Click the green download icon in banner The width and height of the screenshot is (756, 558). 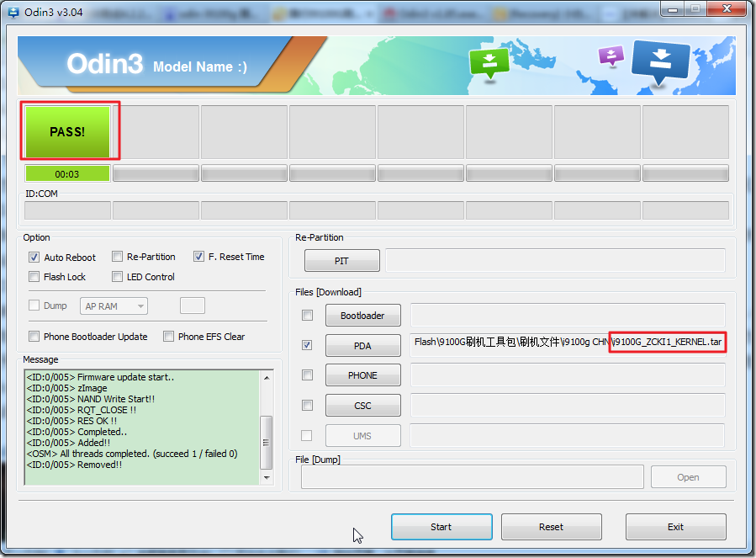click(489, 63)
